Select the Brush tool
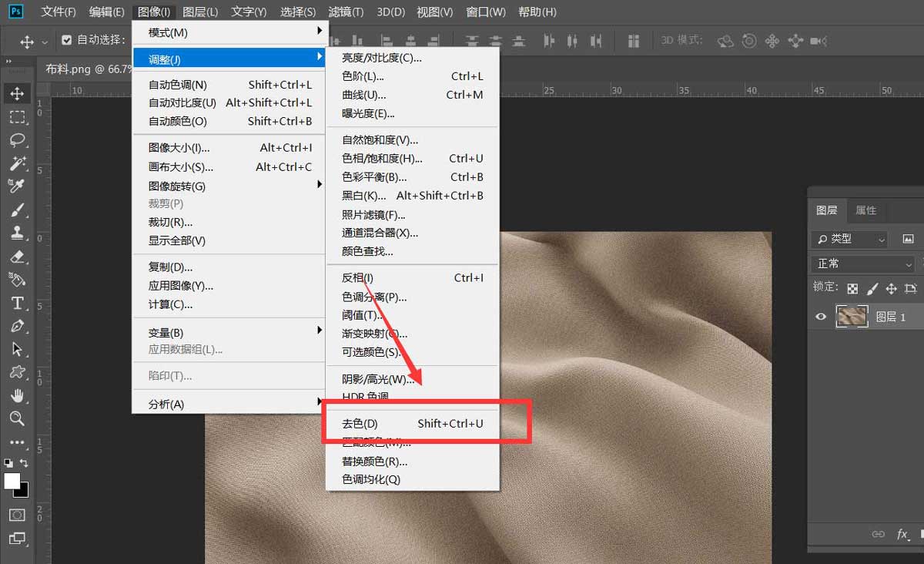This screenshot has width=924, height=564. click(x=17, y=210)
